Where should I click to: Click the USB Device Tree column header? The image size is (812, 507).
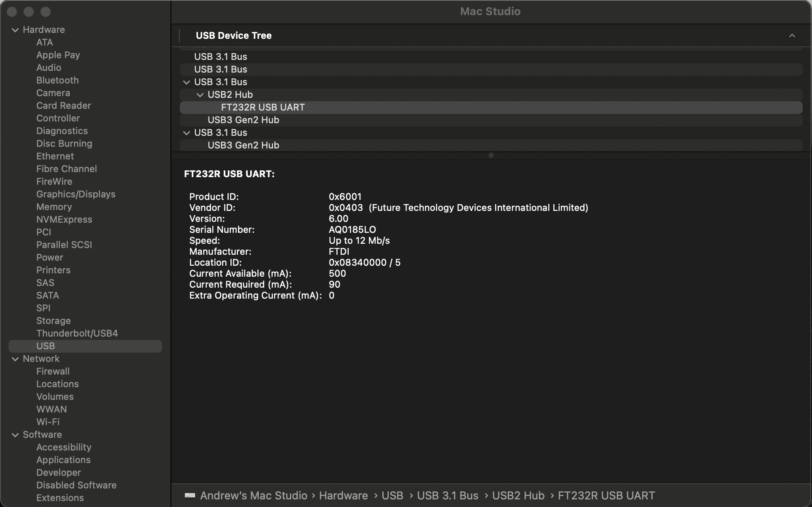point(233,36)
